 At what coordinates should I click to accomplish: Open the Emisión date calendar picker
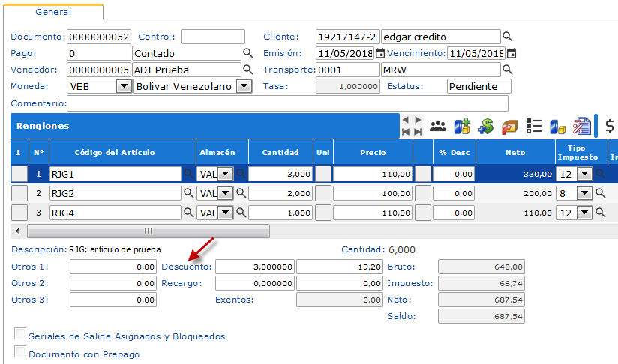[379, 53]
